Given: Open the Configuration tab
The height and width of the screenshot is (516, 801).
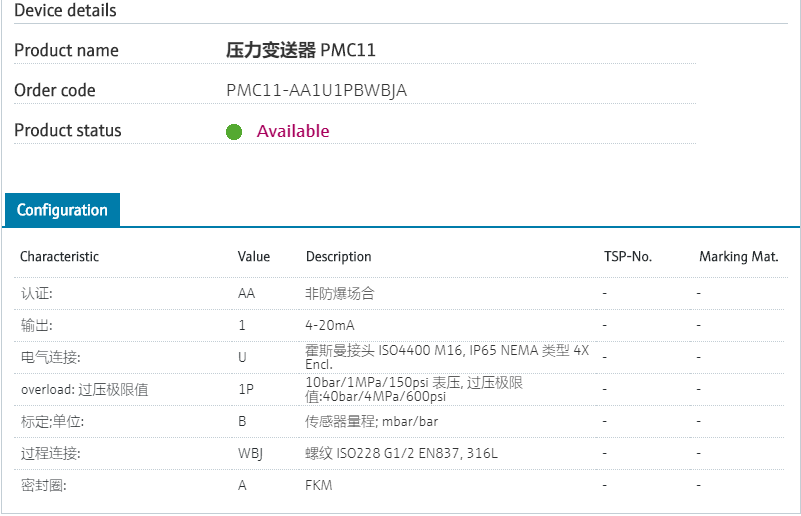Looking at the screenshot, I should point(62,210).
